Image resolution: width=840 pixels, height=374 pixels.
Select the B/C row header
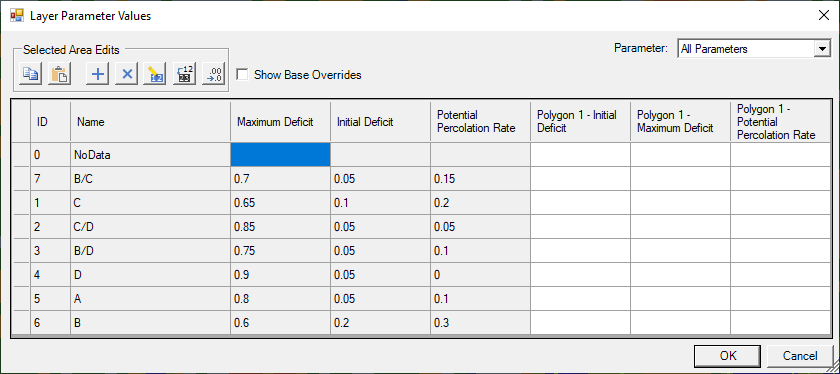coord(20,179)
